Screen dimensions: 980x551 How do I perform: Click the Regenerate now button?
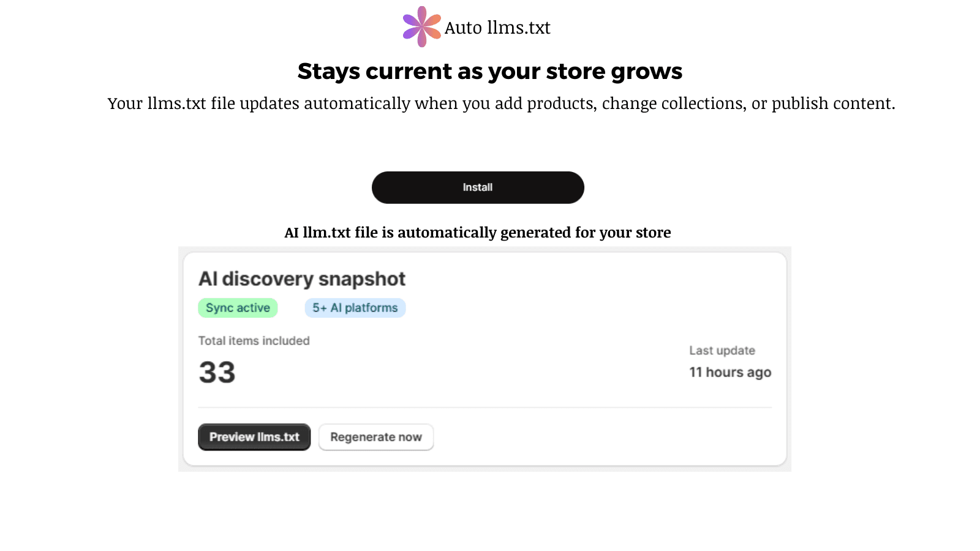click(376, 437)
